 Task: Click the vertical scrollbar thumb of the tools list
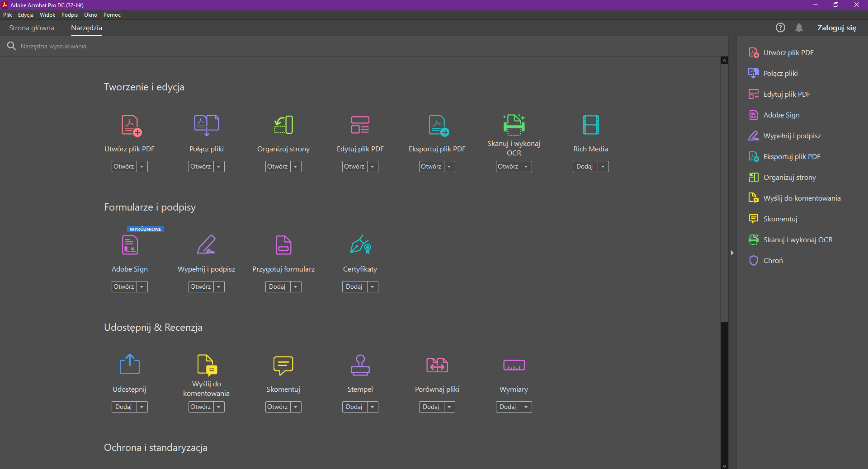click(725, 193)
